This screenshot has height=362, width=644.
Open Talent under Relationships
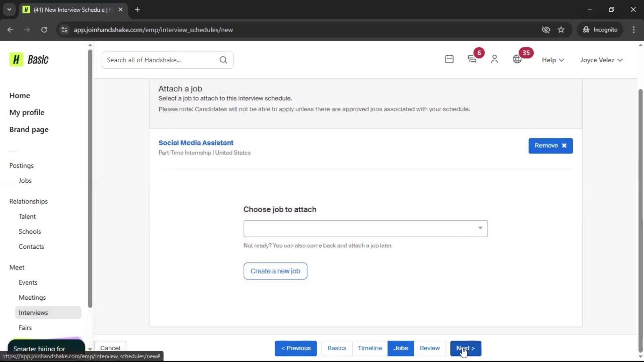(27, 217)
